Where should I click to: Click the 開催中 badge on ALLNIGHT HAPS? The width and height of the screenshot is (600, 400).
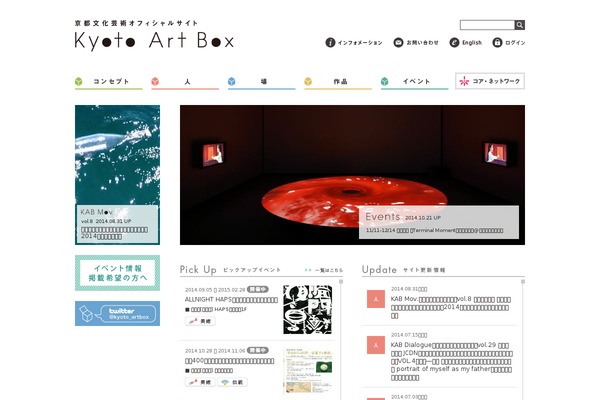coord(258,289)
